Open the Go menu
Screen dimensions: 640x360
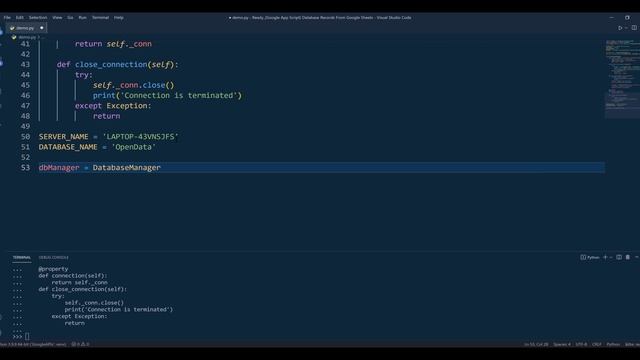70,18
